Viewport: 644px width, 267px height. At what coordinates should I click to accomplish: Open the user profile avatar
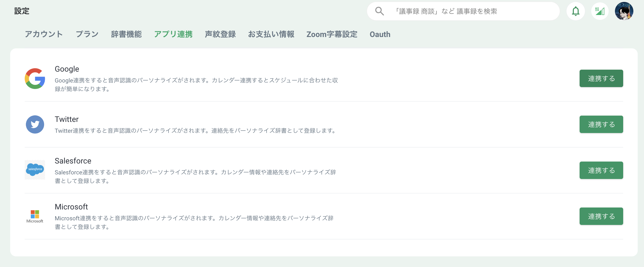pyautogui.click(x=624, y=11)
